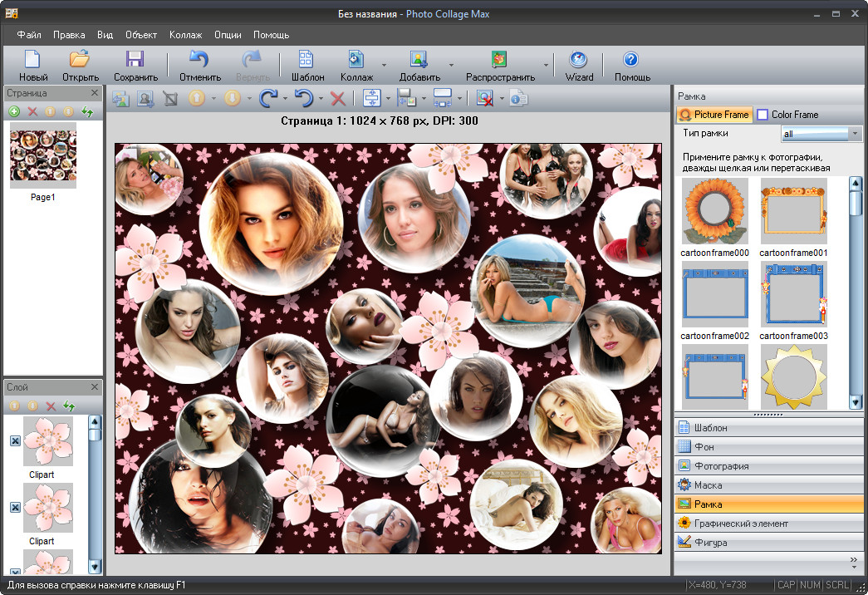Click the red X delete icon in canvas toolbar

[338, 98]
